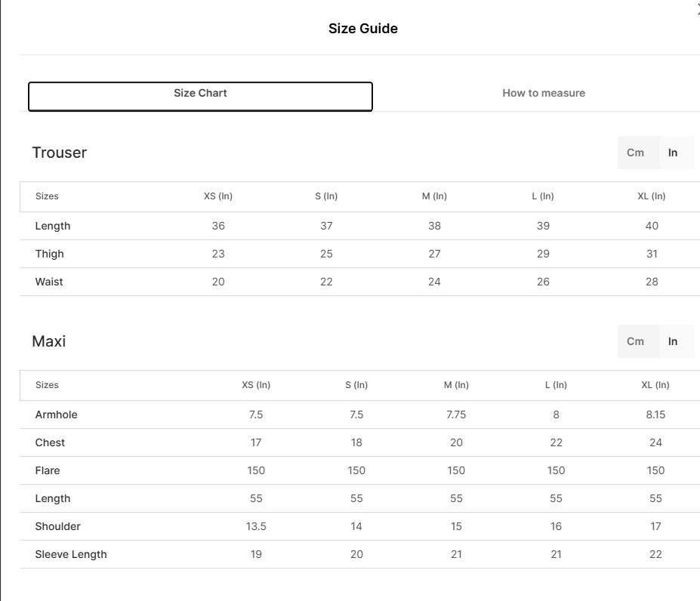This screenshot has width=700, height=601.
Task: Open the How to measure tab
Action: (543, 94)
